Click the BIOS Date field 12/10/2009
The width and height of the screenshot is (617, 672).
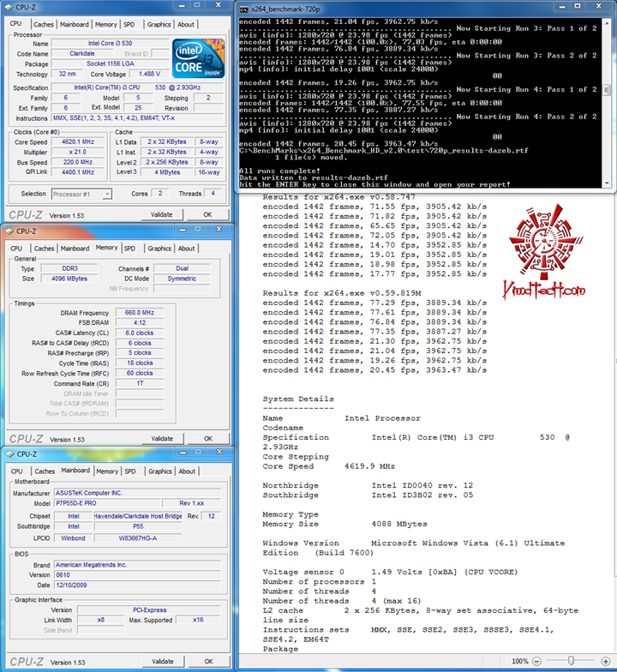(137, 585)
